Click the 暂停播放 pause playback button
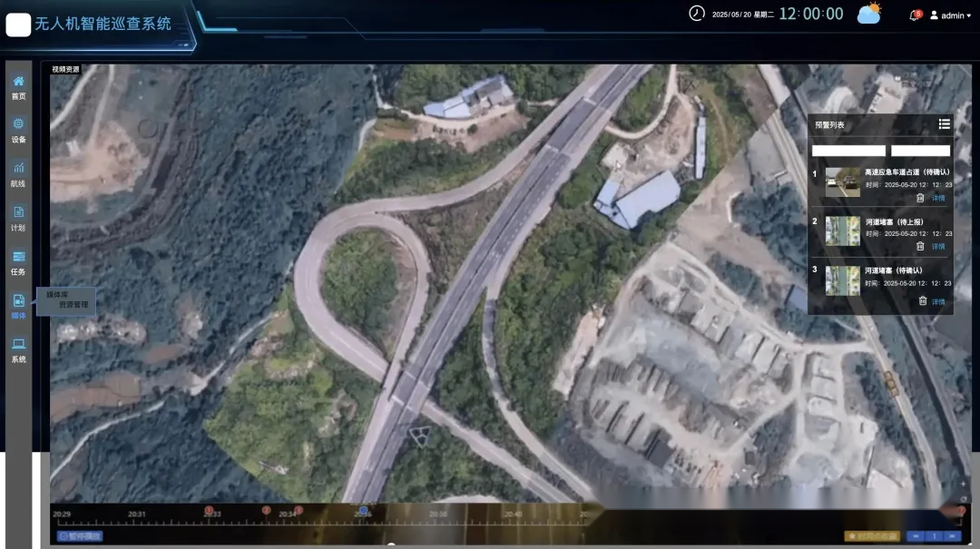Image resolution: width=980 pixels, height=549 pixels. [80, 536]
